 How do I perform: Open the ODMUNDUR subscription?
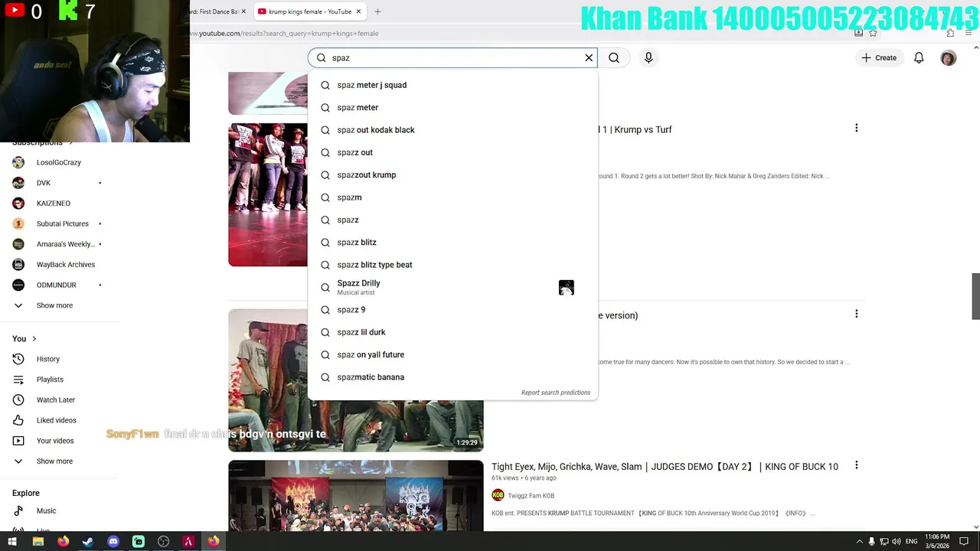point(57,285)
